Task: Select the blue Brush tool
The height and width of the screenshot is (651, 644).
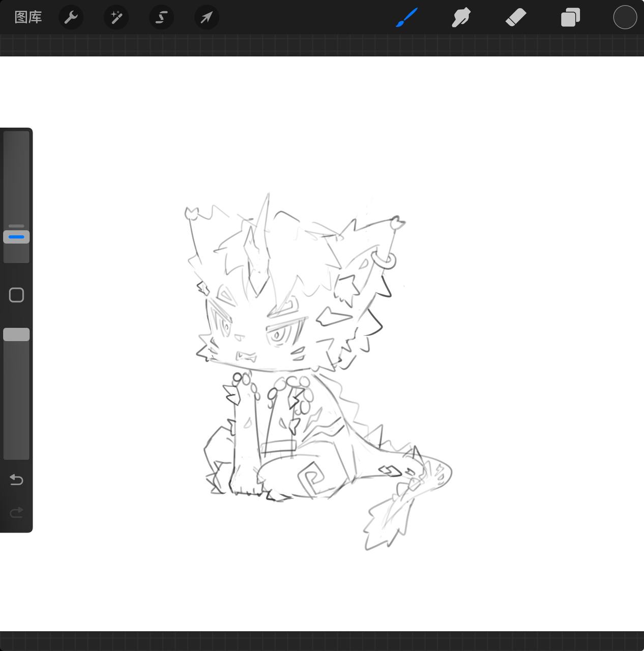Action: pyautogui.click(x=407, y=18)
